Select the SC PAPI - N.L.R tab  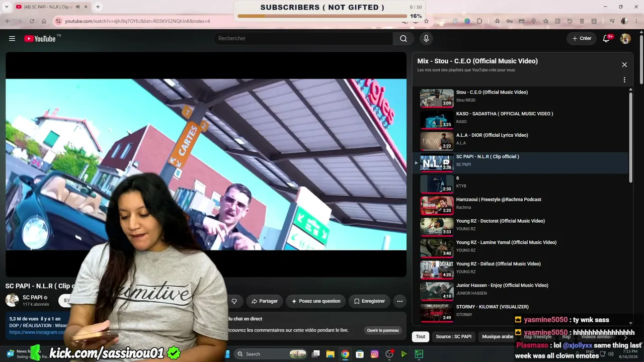51,7
